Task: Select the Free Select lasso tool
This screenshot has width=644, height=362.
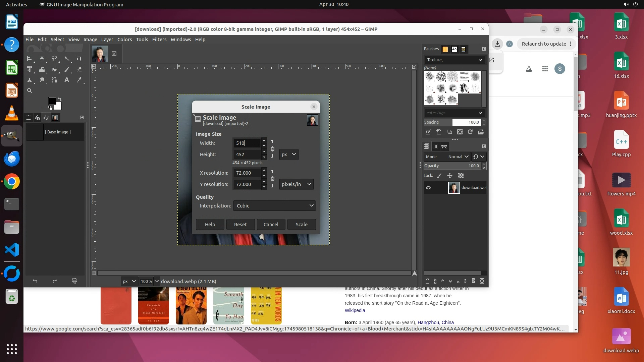Action: point(54,59)
